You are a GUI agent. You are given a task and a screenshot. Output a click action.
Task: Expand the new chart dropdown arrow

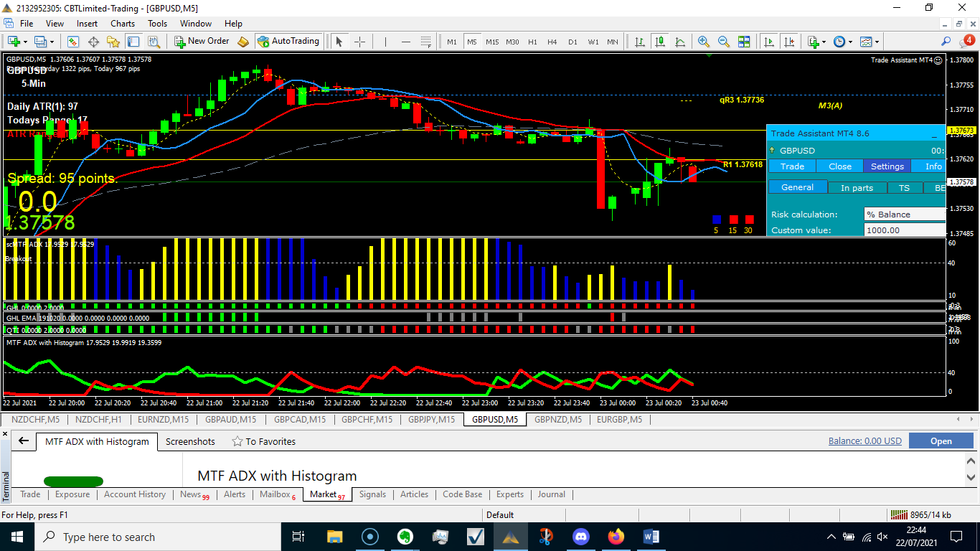(x=25, y=42)
